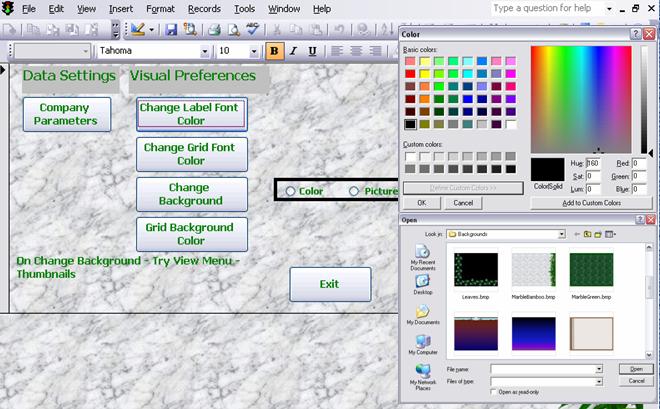Open the font size dropdown
Screen dimensions: 660x409
pyautogui.click(x=255, y=51)
